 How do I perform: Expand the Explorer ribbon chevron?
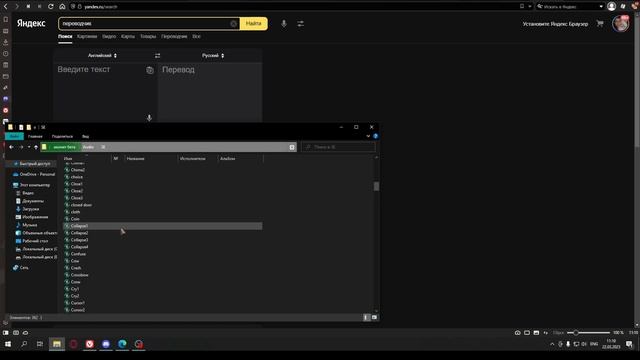point(368,136)
